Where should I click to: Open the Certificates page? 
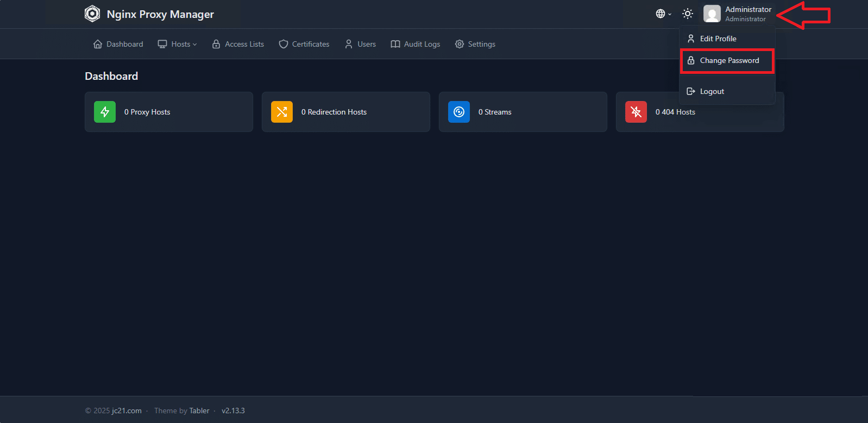tap(304, 44)
